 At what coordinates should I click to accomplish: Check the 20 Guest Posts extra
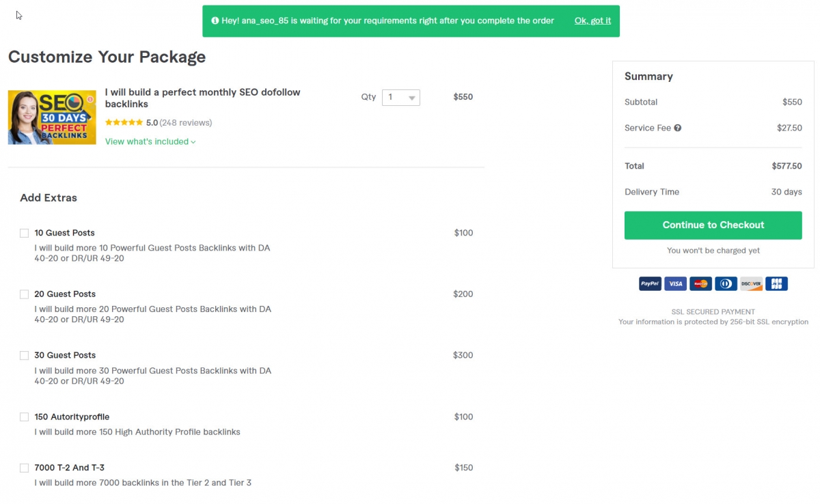coord(25,294)
